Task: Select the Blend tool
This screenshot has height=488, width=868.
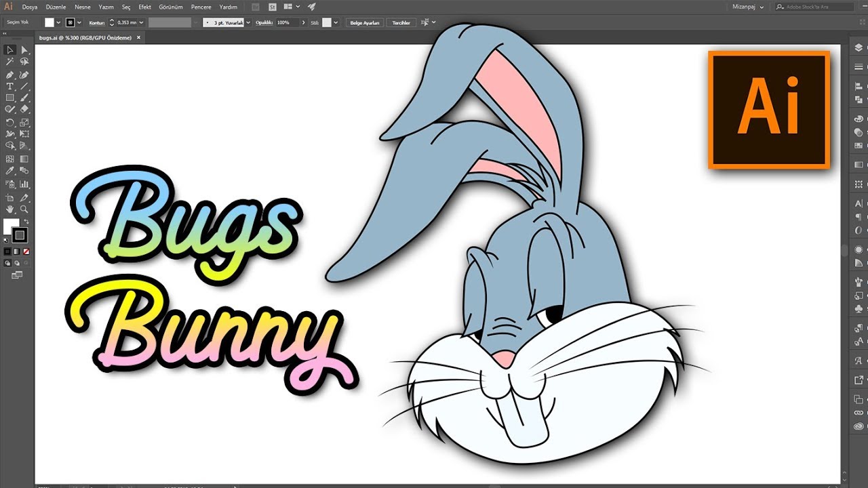Action: point(24,171)
